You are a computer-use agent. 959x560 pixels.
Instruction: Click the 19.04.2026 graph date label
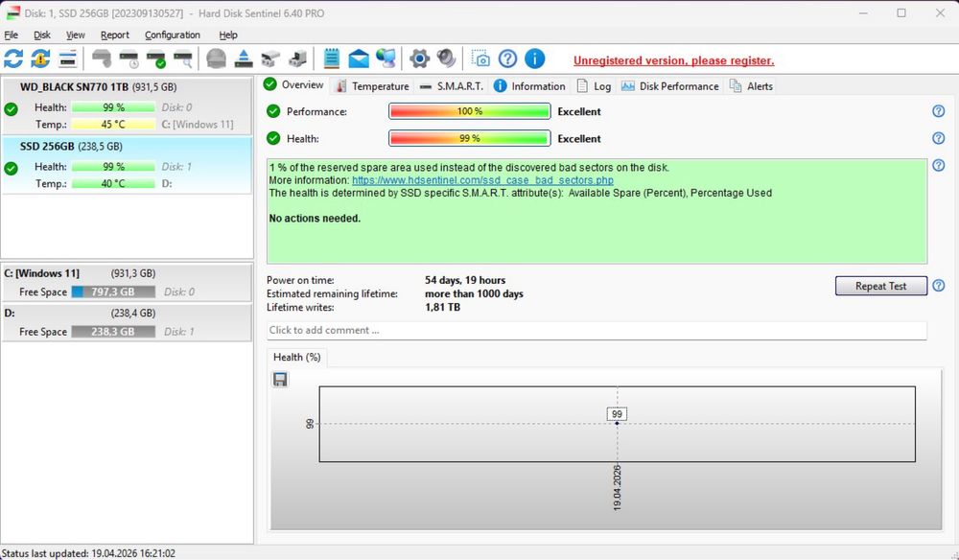[x=617, y=487]
